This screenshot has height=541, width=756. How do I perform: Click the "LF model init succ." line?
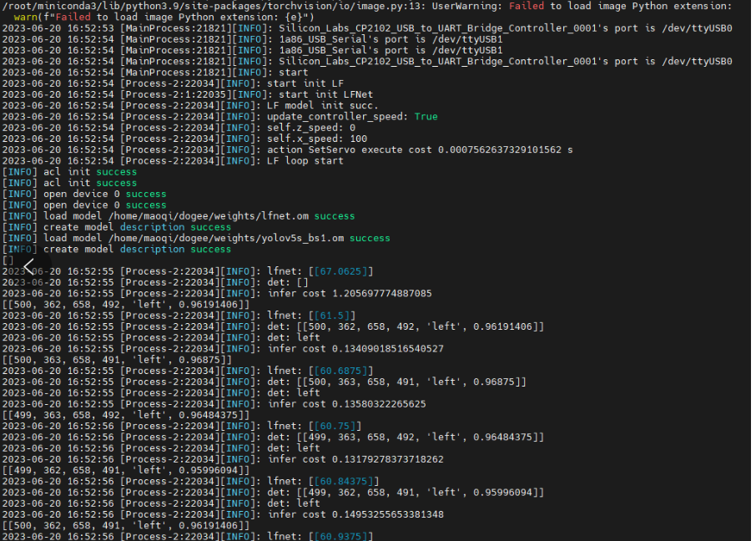coord(190,106)
